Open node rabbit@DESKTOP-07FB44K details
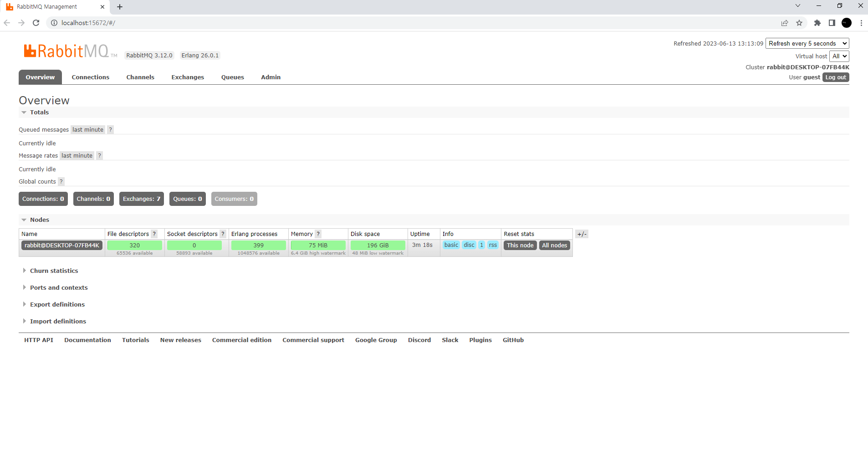868x471 pixels. [x=62, y=246]
